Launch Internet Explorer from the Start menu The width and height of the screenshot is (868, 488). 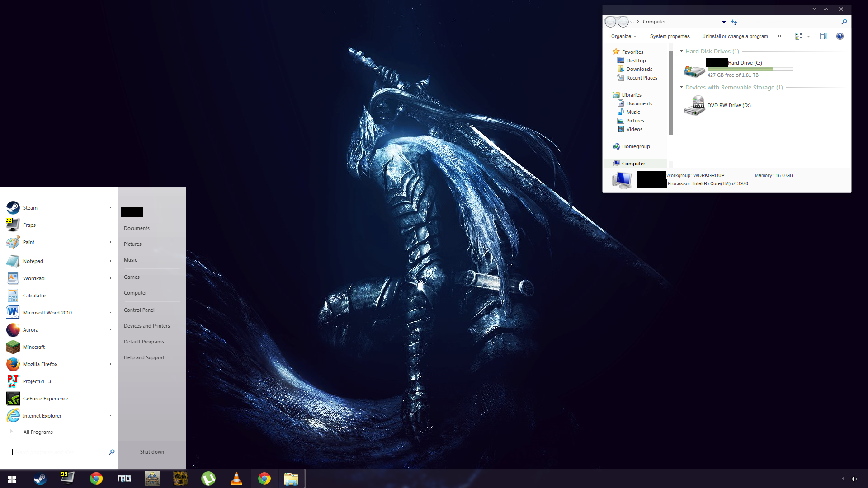point(59,416)
